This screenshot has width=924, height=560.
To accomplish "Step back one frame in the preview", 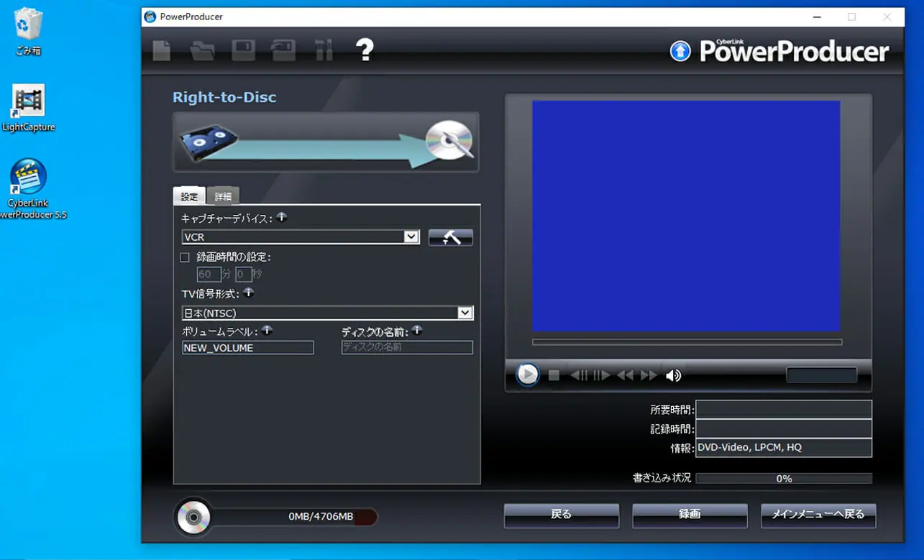I will click(578, 375).
